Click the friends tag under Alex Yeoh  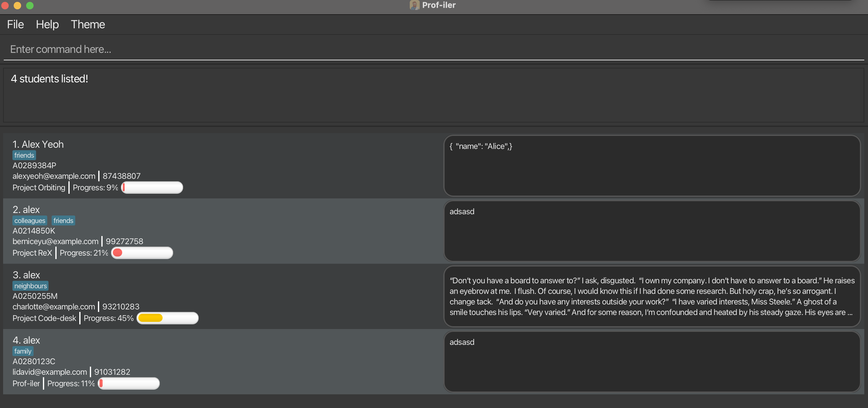tap(24, 155)
